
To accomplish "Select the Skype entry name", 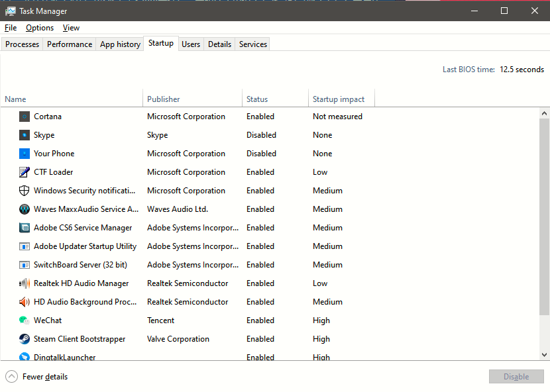I will click(44, 135).
